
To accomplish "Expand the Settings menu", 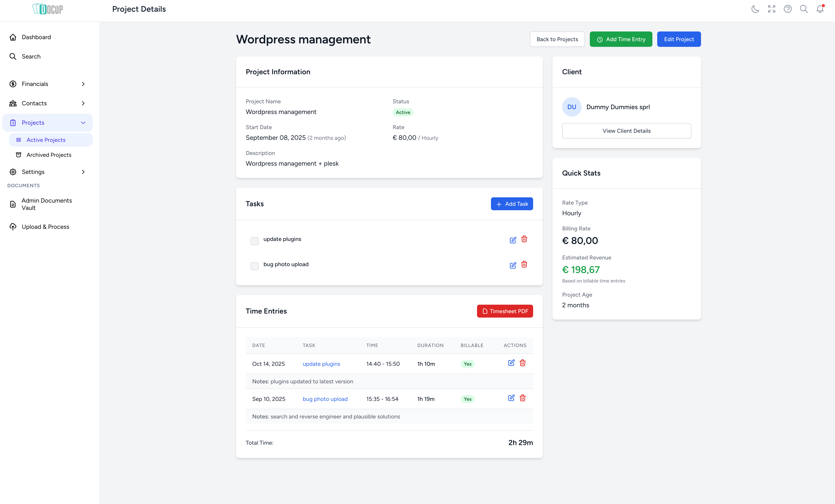I will point(83,172).
